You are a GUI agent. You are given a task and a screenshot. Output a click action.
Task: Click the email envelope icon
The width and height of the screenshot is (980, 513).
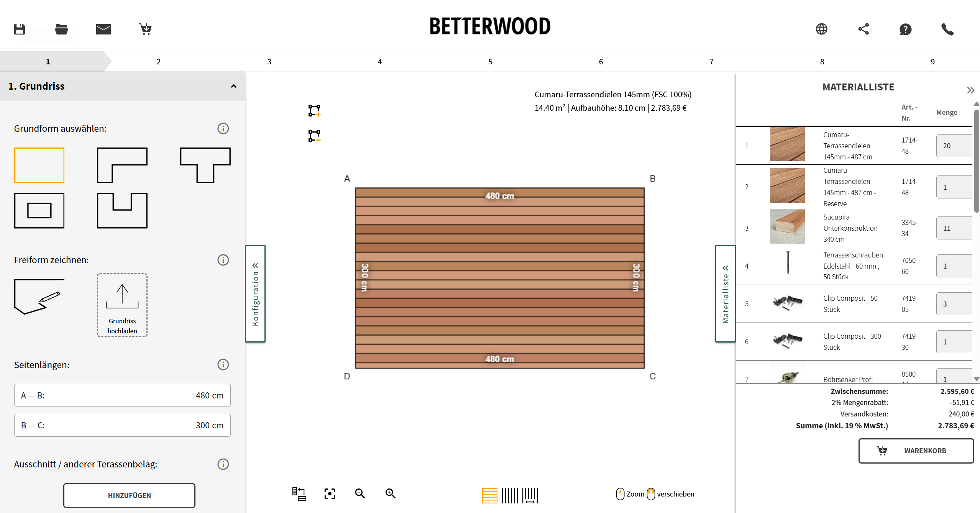[103, 29]
